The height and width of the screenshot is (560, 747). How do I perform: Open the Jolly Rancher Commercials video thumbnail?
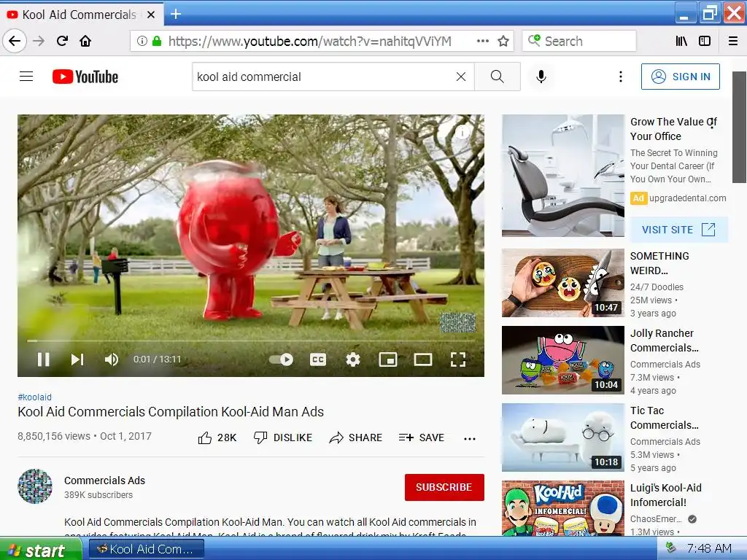[563, 360]
